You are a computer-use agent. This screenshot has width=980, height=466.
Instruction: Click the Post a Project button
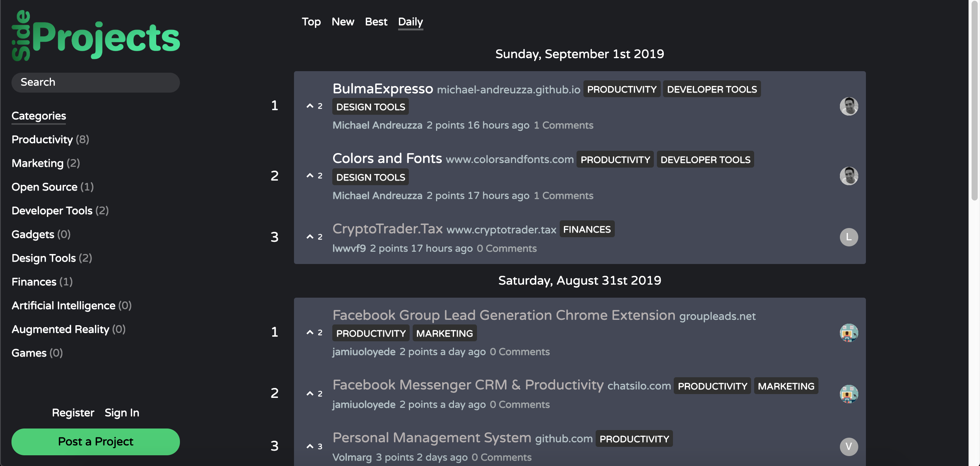click(95, 441)
